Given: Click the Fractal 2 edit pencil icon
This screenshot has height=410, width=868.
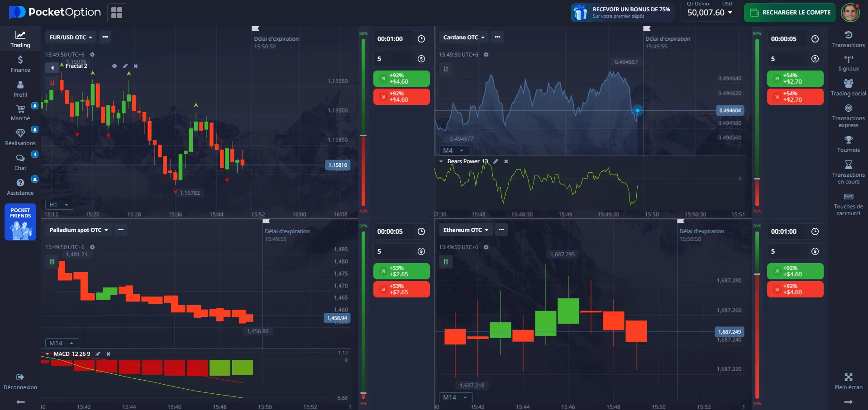Looking at the screenshot, I should point(125,66).
